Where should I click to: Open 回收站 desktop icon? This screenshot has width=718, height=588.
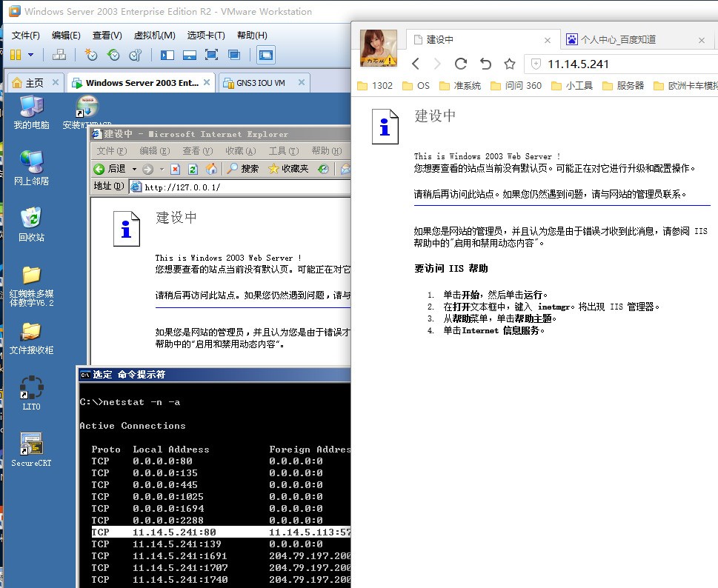click(31, 224)
